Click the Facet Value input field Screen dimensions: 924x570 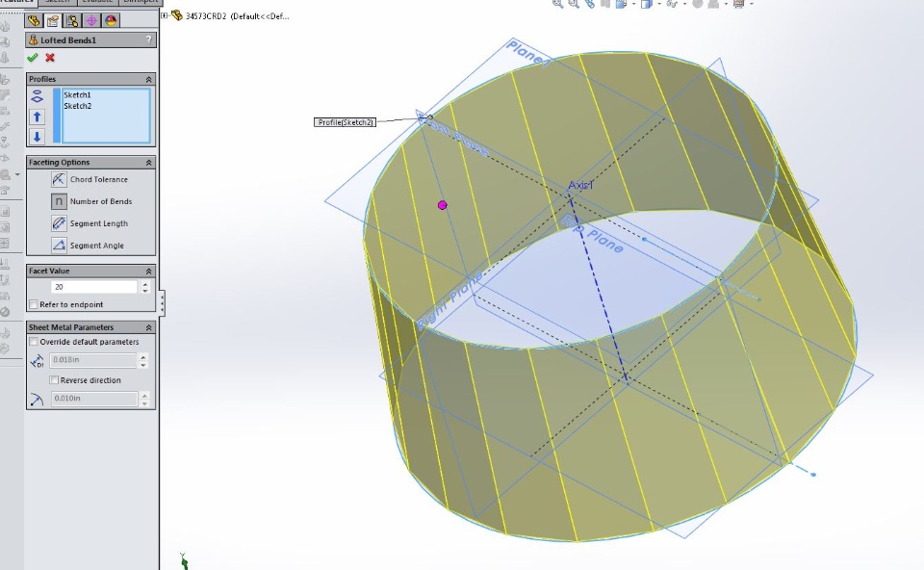click(94, 287)
